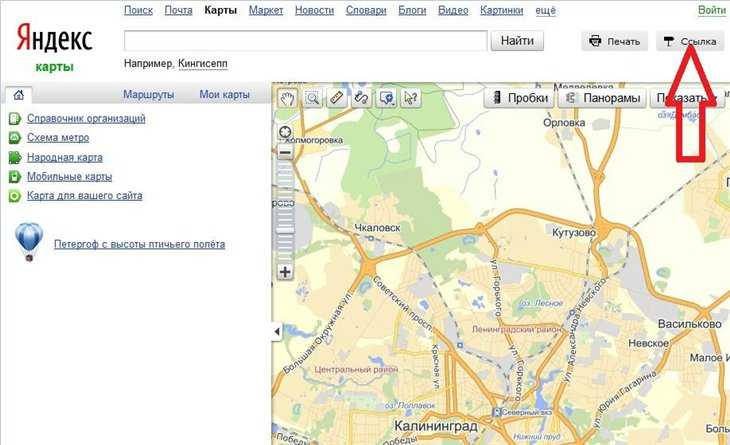Collapse the left panel with the arrow
730x445 pixels.
click(x=277, y=331)
